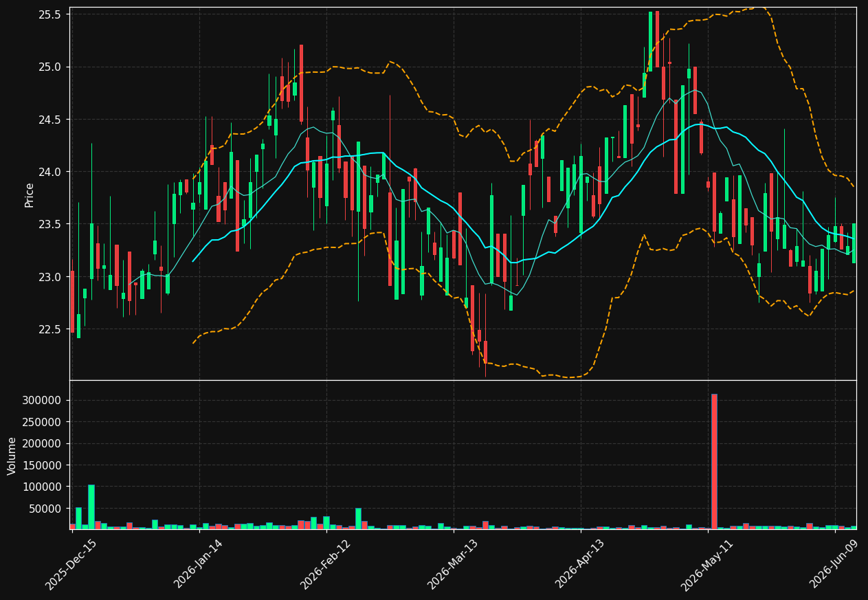Click the 24.5 price axis tick
Screen dimensions: 868x600
50,120
